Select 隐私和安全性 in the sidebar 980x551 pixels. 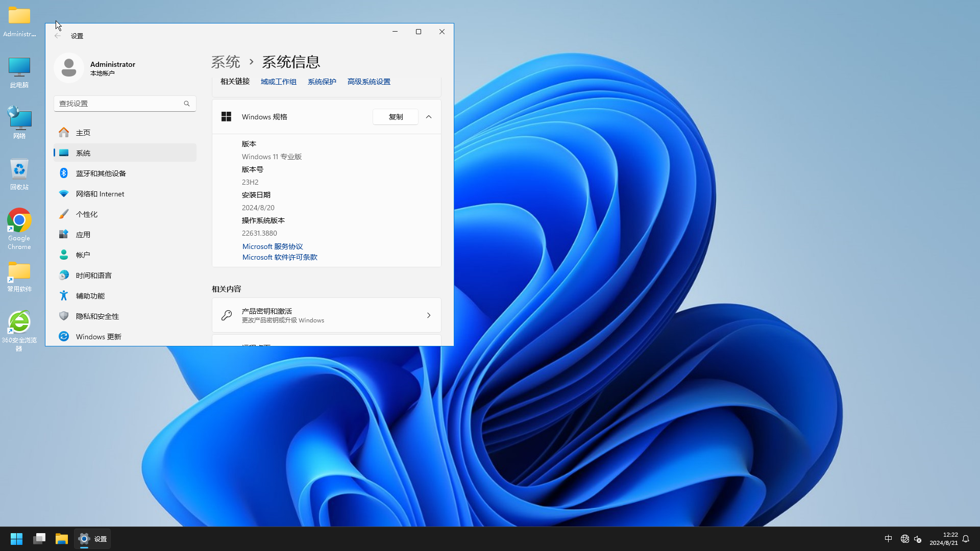[125, 316]
